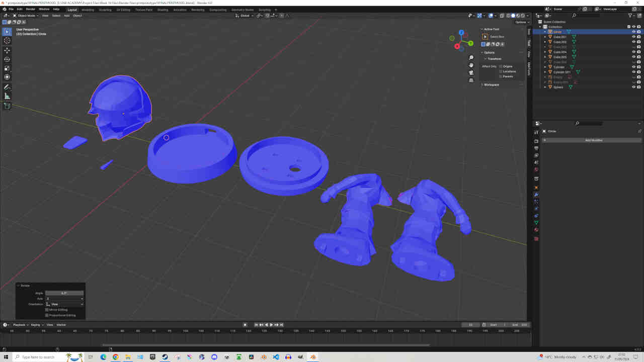Open the Orientation View dropdown
Image resolution: width=644 pixels, height=362 pixels.
point(64,304)
